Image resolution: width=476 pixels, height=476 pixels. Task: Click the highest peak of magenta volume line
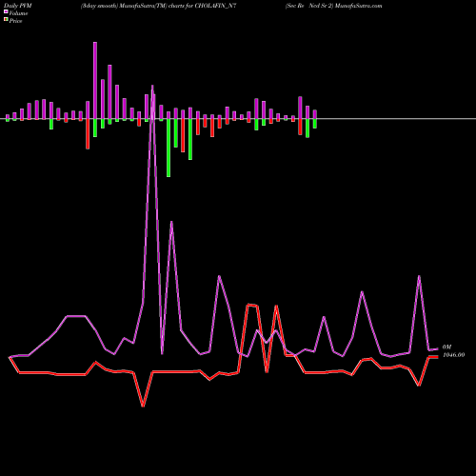click(152, 86)
